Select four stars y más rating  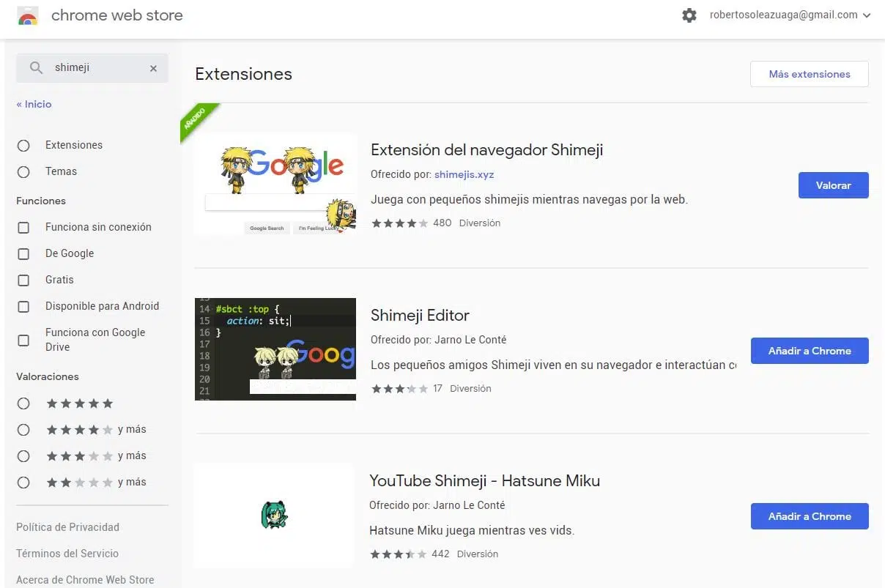[x=23, y=429]
